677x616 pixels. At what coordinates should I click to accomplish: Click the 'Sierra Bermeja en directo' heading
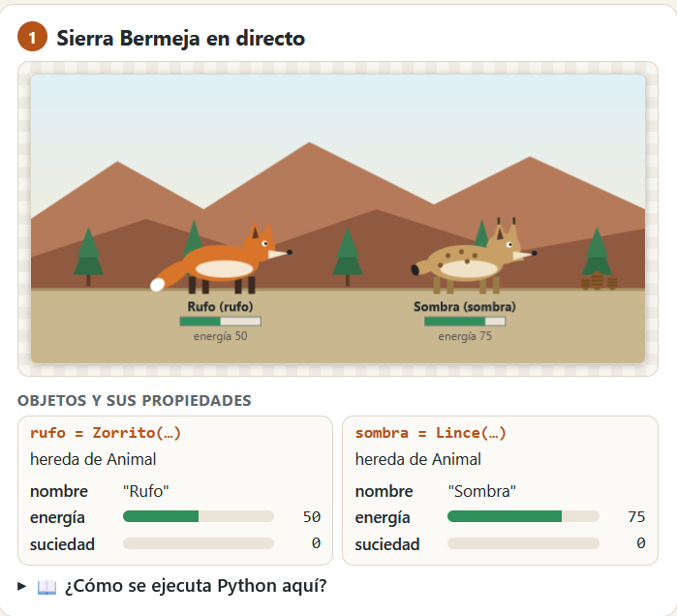click(181, 38)
